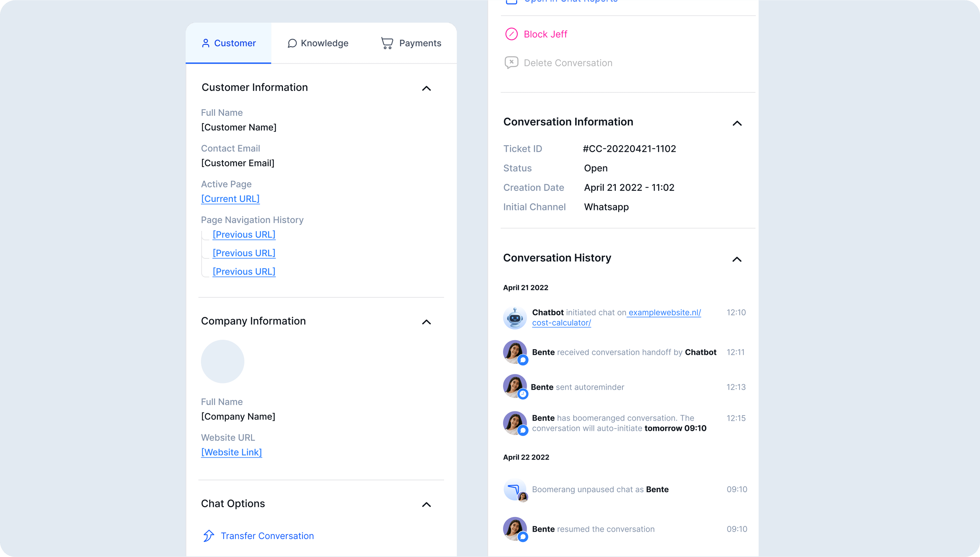The image size is (980, 557).
Task: Click the Block Jeff circle icon
Action: pyautogui.click(x=511, y=34)
